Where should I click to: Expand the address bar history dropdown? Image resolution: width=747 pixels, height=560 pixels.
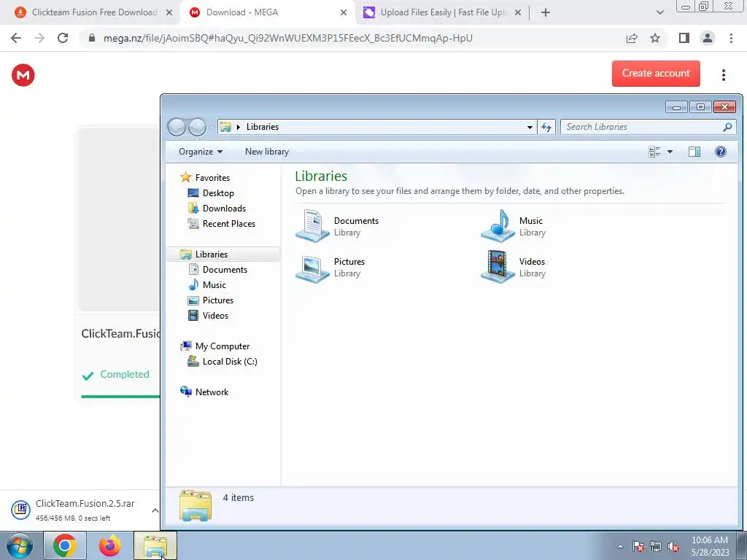tap(530, 127)
